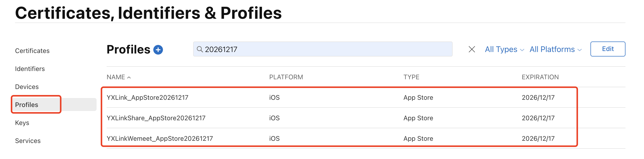The height and width of the screenshot is (159, 644).
Task: Open the Keys section
Action: coord(22,123)
